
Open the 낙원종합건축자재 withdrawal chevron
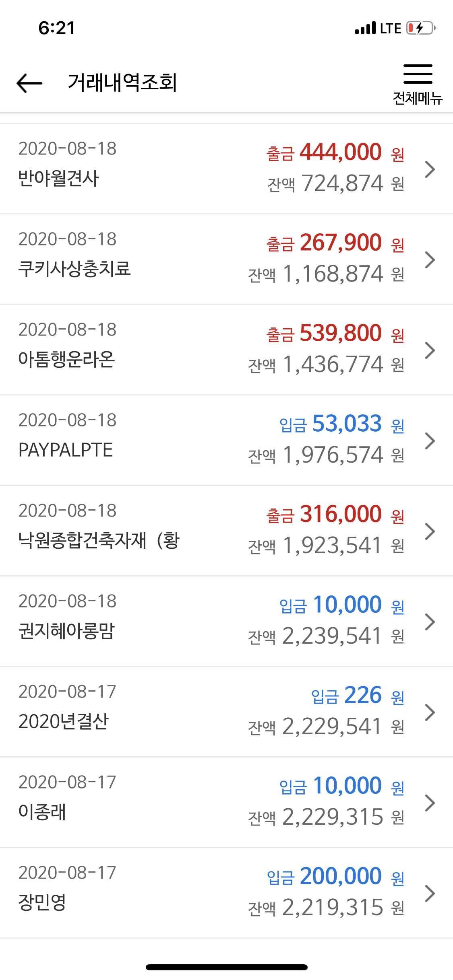(x=430, y=531)
